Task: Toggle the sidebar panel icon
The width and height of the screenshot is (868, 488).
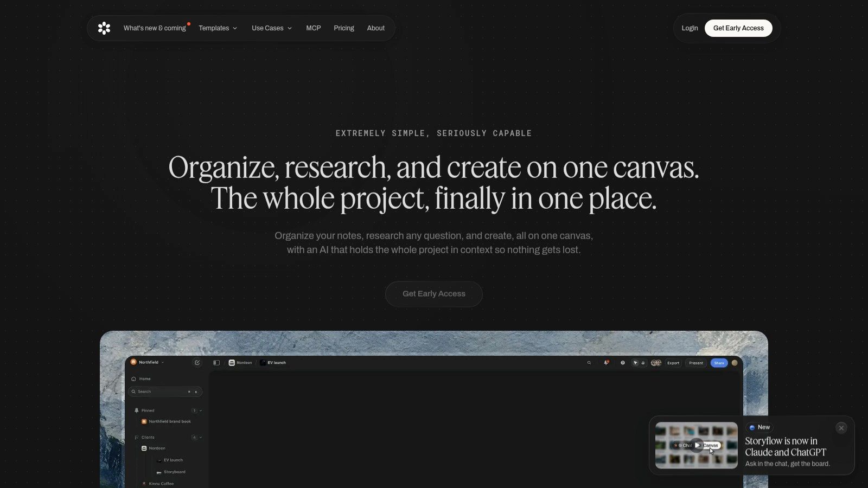Action: coord(216,363)
